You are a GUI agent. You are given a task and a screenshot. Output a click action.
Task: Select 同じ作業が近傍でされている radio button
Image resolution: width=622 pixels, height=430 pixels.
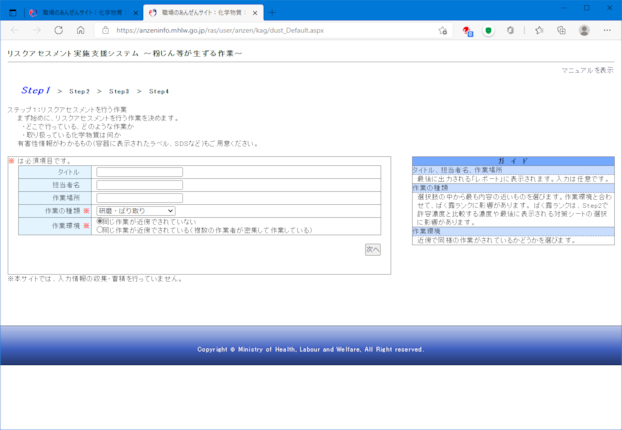click(100, 230)
